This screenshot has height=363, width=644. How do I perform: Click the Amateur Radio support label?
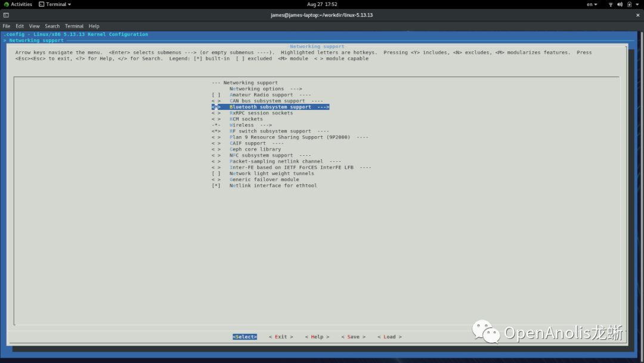[x=261, y=95]
